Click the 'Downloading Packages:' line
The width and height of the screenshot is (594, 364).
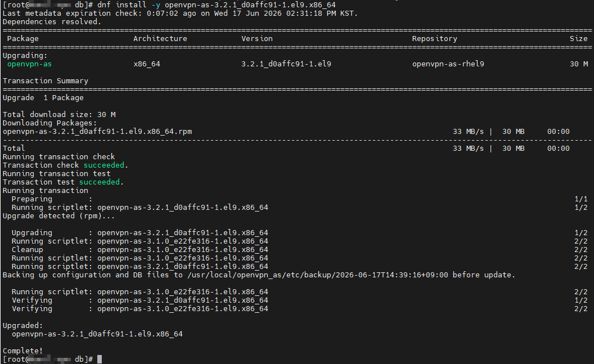coord(49,123)
